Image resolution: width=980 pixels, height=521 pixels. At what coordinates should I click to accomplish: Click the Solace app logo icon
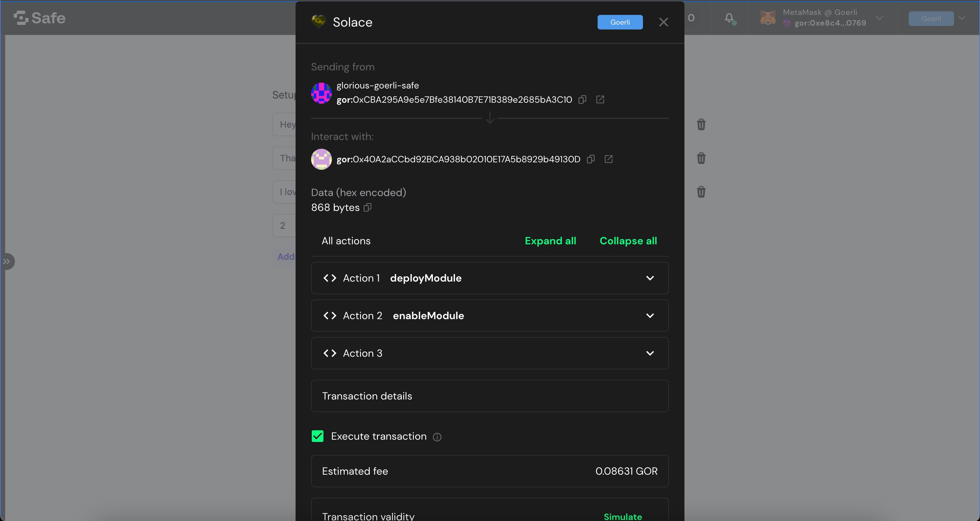(x=319, y=21)
